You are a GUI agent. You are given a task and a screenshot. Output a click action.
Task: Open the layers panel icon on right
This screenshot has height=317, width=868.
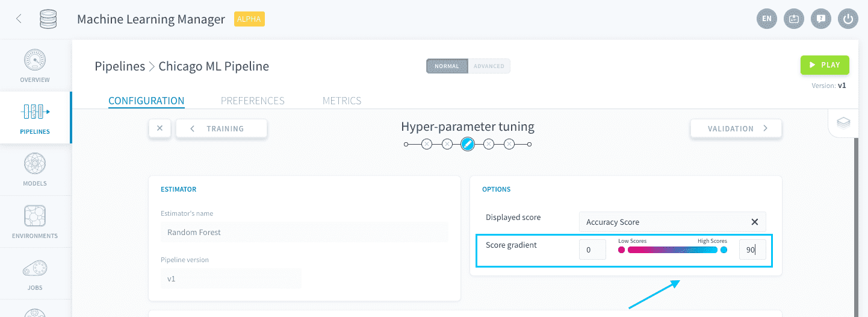click(843, 122)
